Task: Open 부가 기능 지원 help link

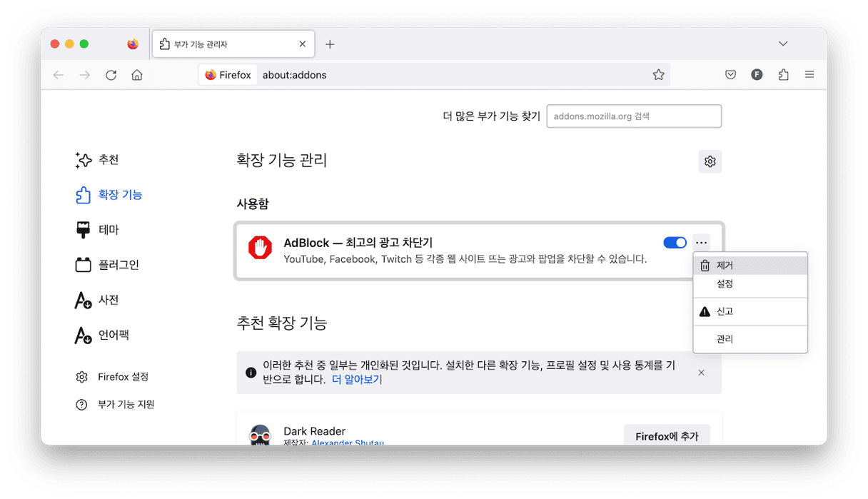Action: coord(115,405)
